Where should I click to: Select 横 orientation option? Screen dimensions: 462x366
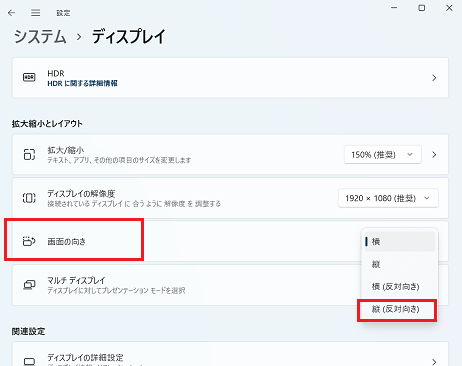tap(400, 241)
